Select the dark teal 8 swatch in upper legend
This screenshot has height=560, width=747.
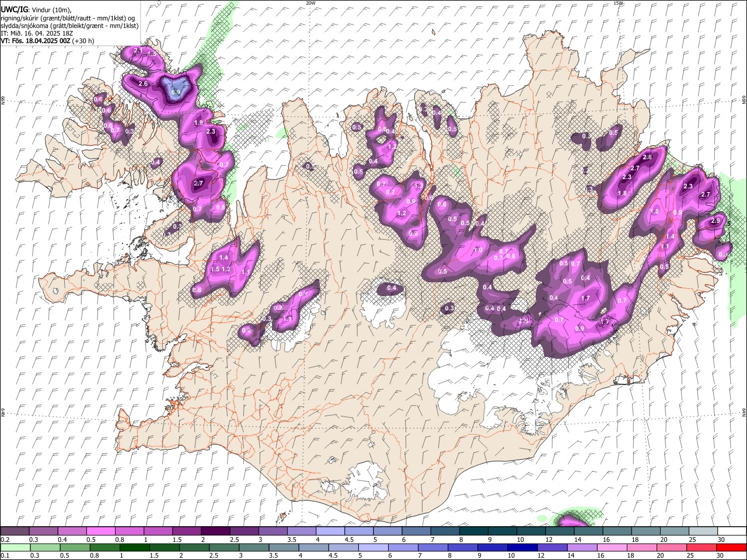coord(473,531)
